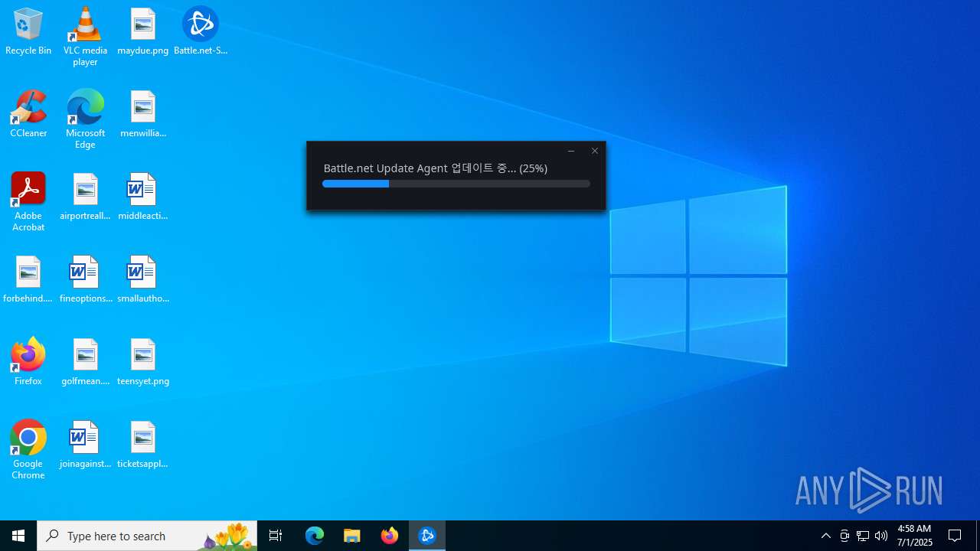
Task: Select the maydue.png file icon
Action: (x=142, y=31)
